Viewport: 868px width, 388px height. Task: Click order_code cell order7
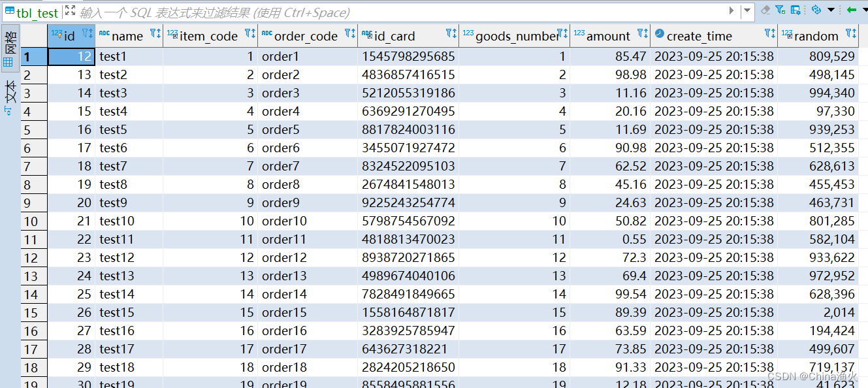click(308, 166)
